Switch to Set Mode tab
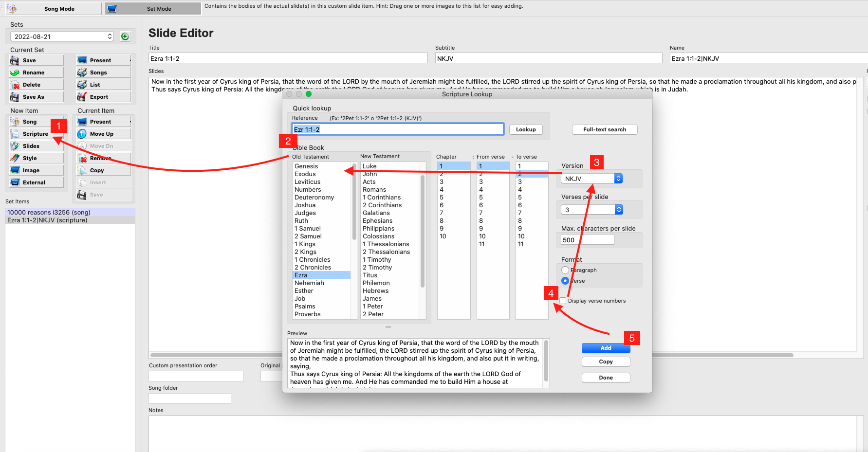The height and width of the screenshot is (452, 868). tap(153, 9)
